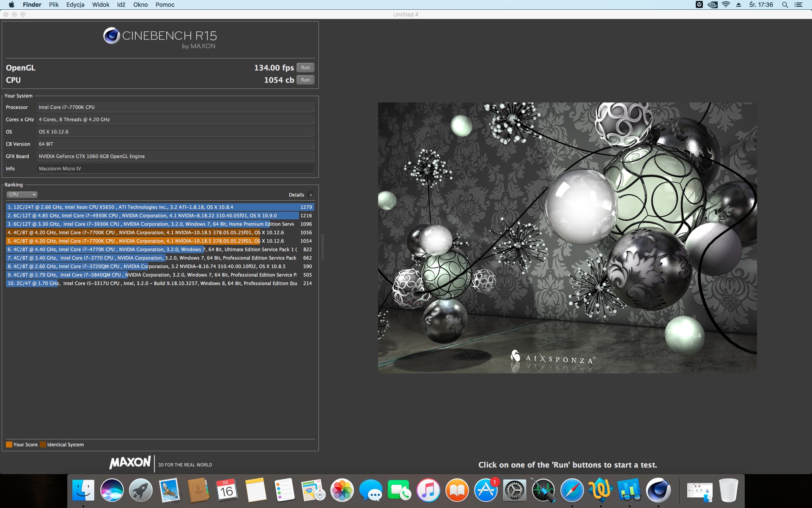The width and height of the screenshot is (812, 508).
Task: Open System Preferences gear icon
Action: [514, 490]
